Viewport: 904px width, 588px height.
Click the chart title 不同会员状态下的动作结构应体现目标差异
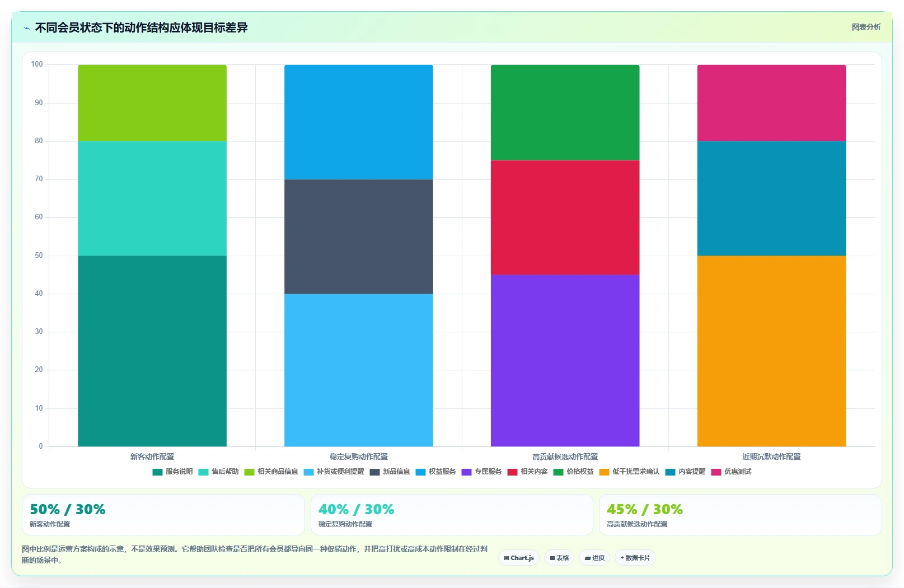[x=141, y=27]
